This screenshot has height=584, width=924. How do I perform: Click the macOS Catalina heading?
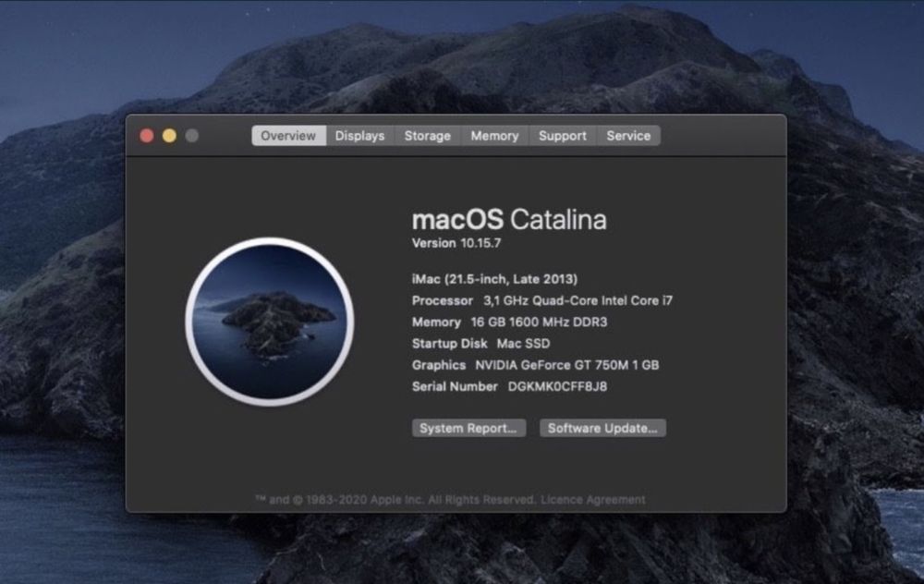[x=509, y=220]
